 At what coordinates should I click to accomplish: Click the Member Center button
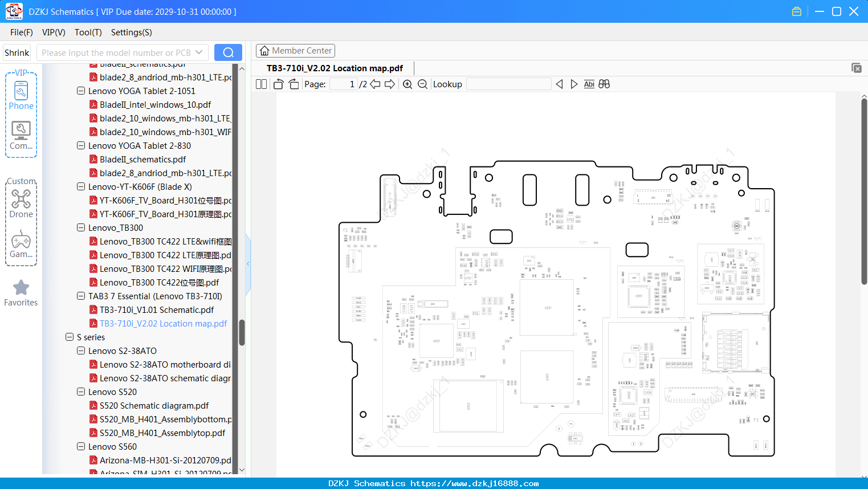[x=295, y=51]
